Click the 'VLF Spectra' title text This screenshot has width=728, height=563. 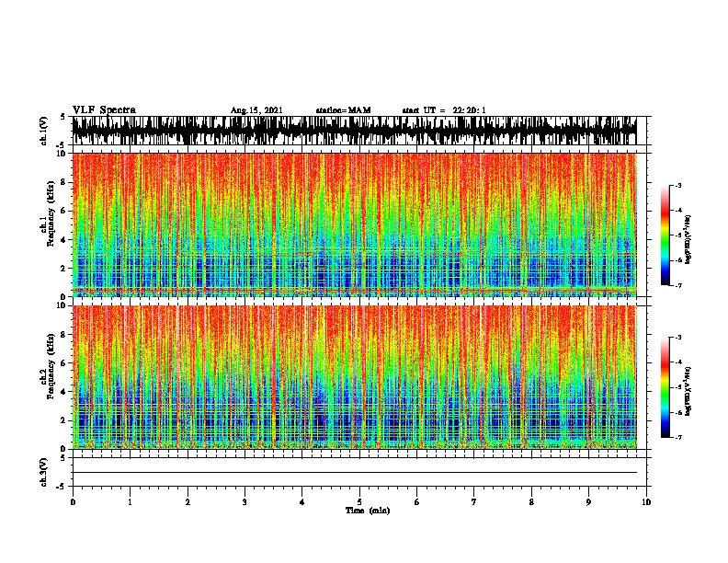click(x=104, y=109)
